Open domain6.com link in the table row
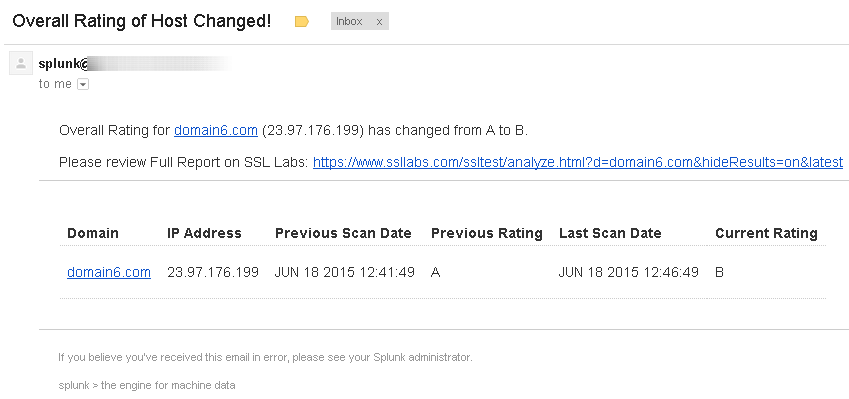The width and height of the screenshot is (849, 399). 109,272
